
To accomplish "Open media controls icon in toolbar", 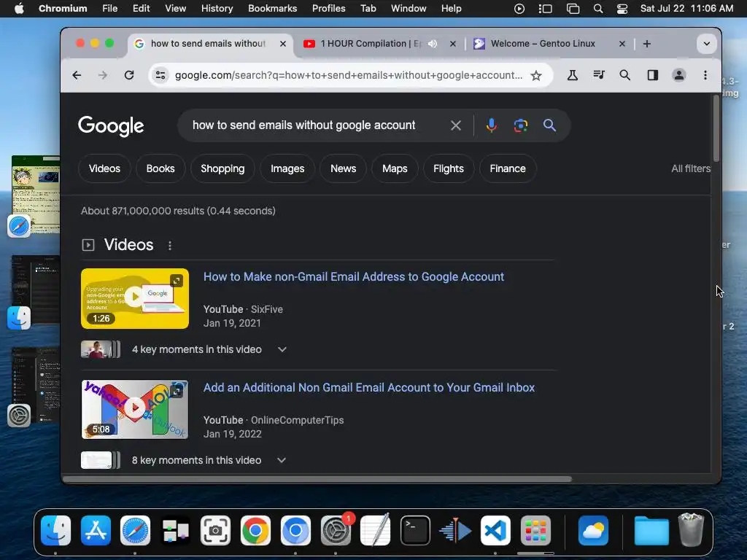I will point(599,75).
